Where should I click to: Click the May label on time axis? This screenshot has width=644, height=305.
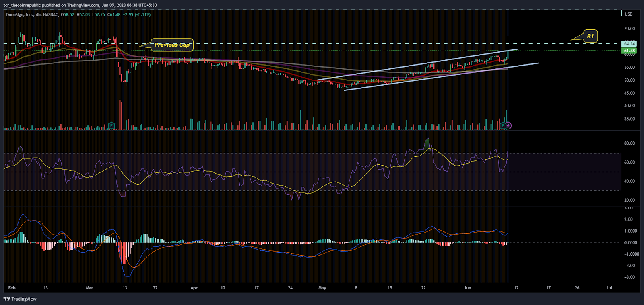[322, 288]
